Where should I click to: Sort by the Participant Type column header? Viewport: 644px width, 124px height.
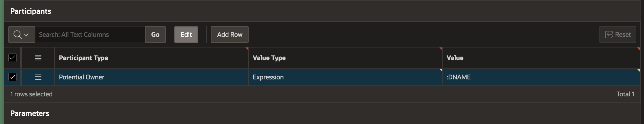pos(83,58)
